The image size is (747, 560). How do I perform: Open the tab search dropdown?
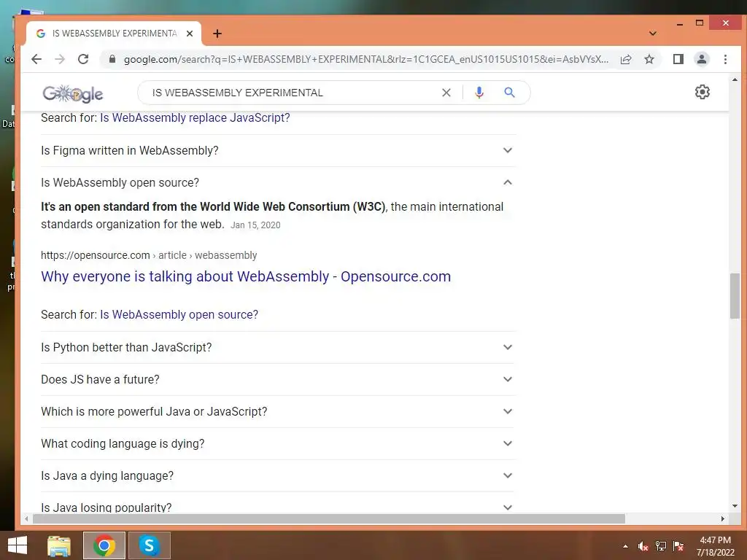[653, 34]
